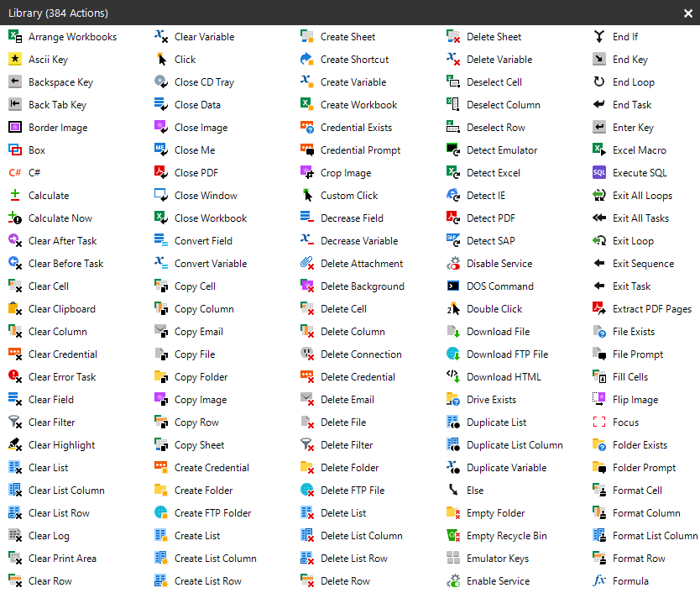This screenshot has height=593, width=700.
Task: Select the Empty Recycle Bin icon
Action: [453, 536]
